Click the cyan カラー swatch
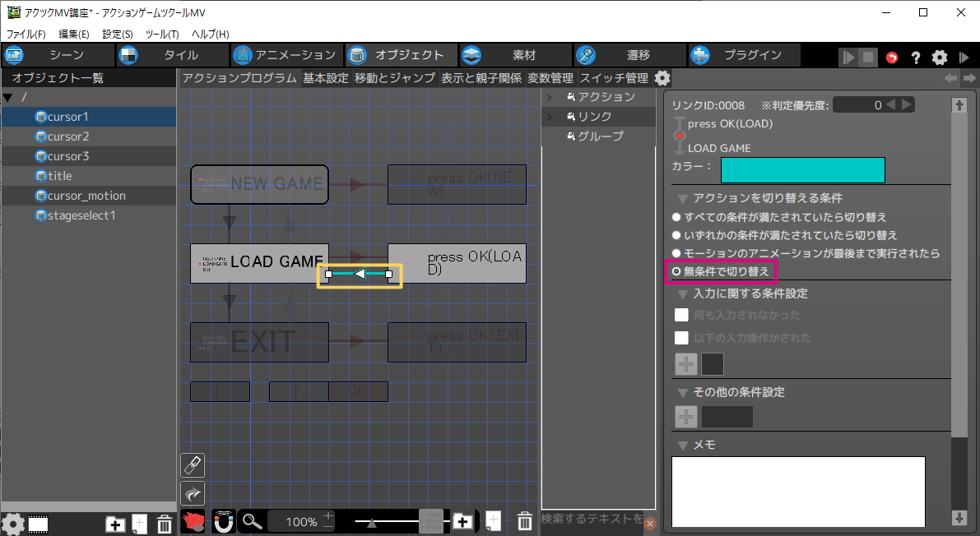 tap(802, 170)
